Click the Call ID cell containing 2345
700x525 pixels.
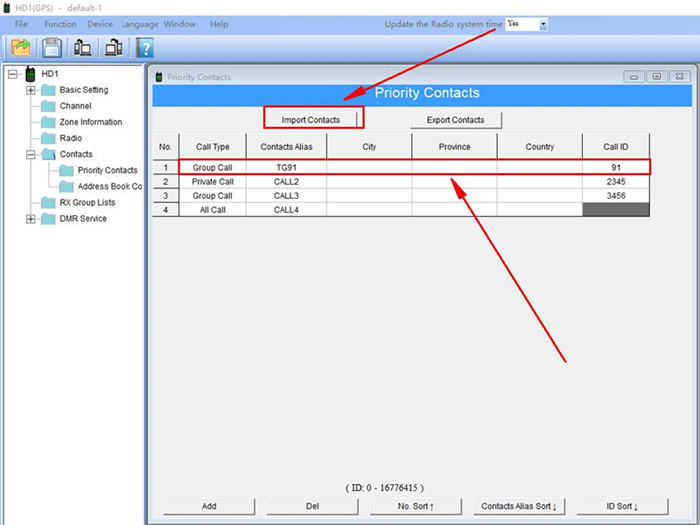tap(615, 182)
